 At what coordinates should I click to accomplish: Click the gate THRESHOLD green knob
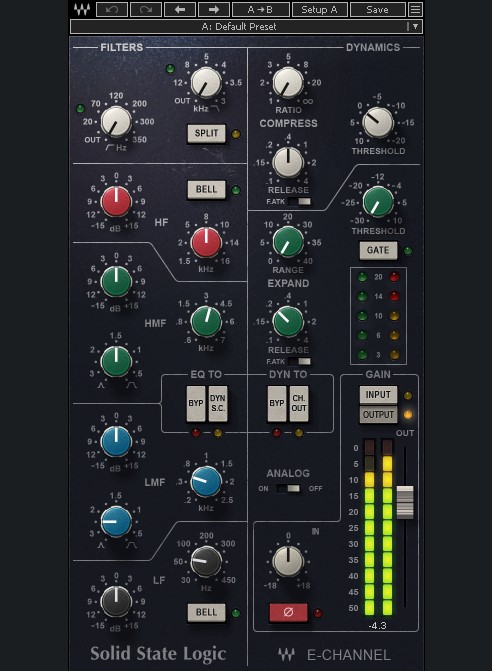pyautogui.click(x=378, y=202)
